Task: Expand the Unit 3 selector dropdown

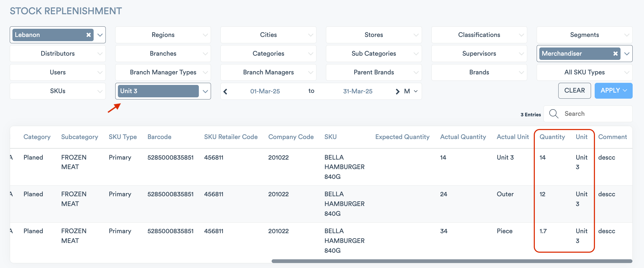Action: (x=205, y=91)
